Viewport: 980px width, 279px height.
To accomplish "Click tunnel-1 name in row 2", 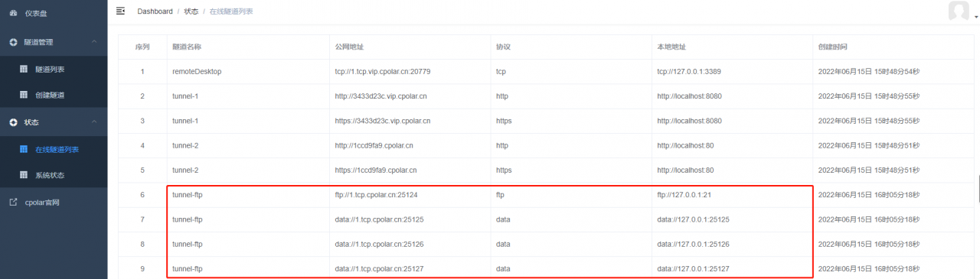I will pos(185,96).
